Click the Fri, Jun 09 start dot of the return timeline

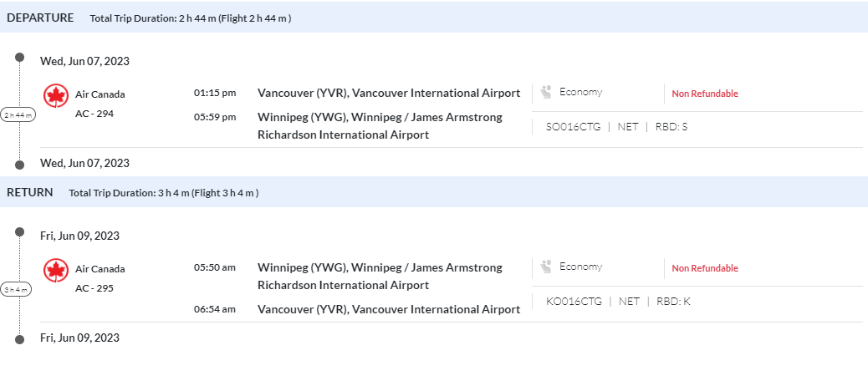point(20,231)
